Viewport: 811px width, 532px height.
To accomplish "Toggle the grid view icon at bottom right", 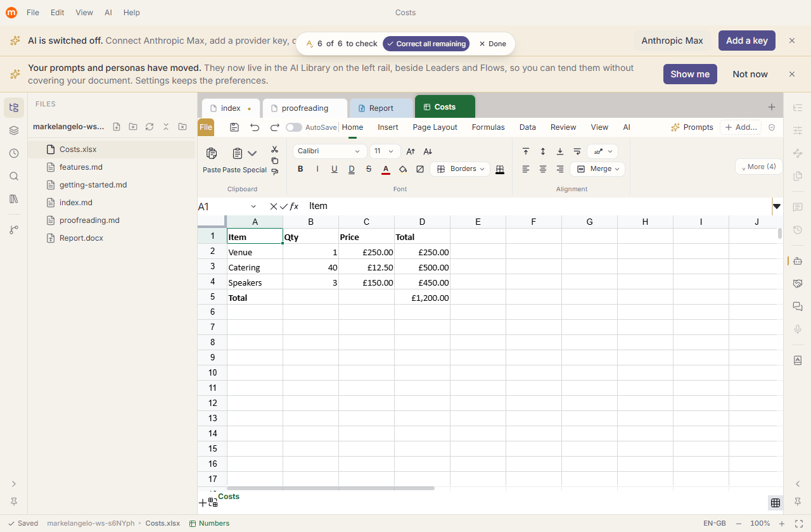I will (x=775, y=503).
